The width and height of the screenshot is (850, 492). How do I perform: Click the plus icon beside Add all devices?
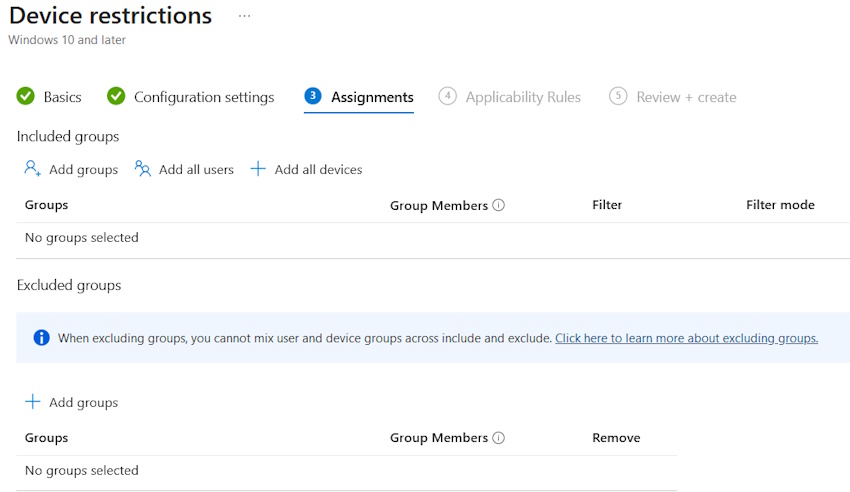coord(258,169)
